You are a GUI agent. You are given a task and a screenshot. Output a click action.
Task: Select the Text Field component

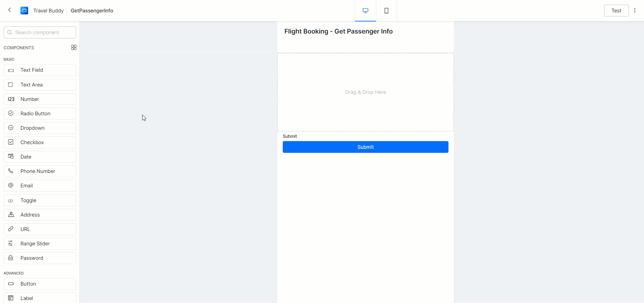(x=40, y=70)
